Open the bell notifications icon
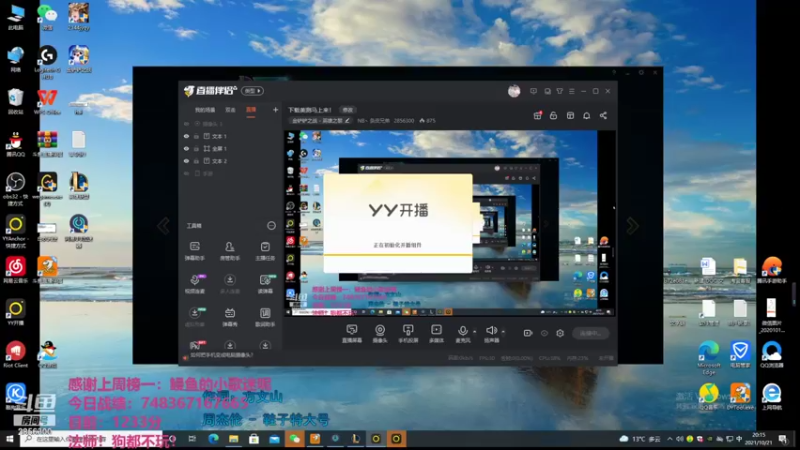The image size is (800, 450). (587, 116)
